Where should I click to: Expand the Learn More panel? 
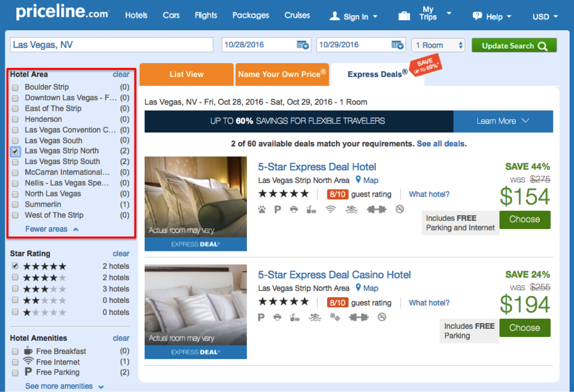pyautogui.click(x=503, y=121)
